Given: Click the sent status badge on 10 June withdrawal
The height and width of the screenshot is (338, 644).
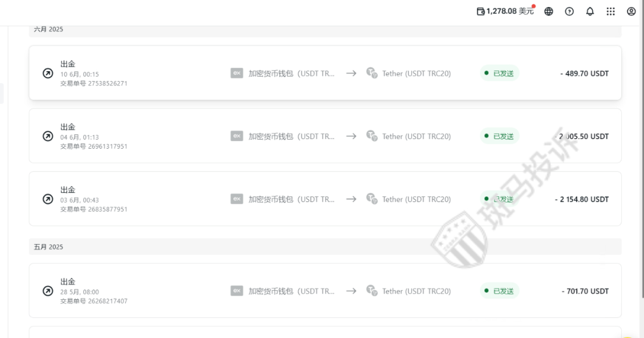Looking at the screenshot, I should click(x=499, y=73).
